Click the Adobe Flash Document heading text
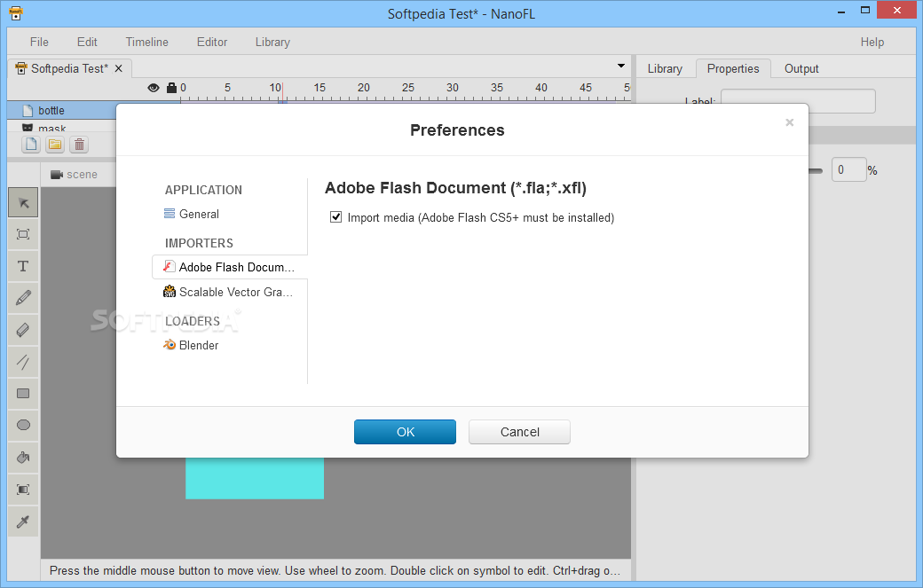The width and height of the screenshot is (923, 588). (x=455, y=188)
